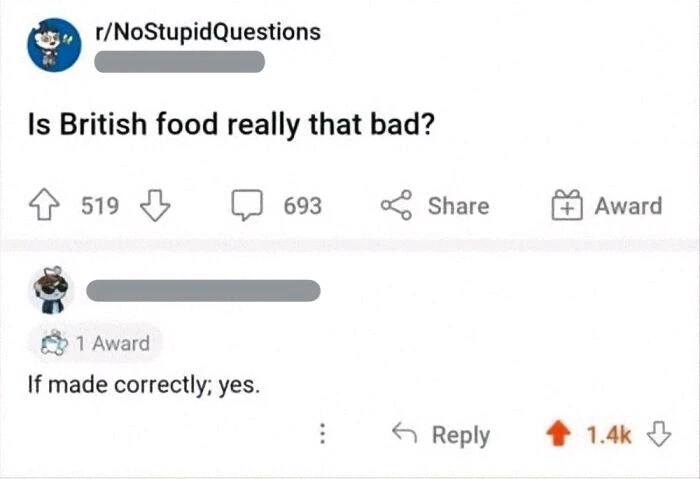Open the commenter's avatar with sunglasses
The height and width of the screenshot is (479, 700).
(53, 290)
